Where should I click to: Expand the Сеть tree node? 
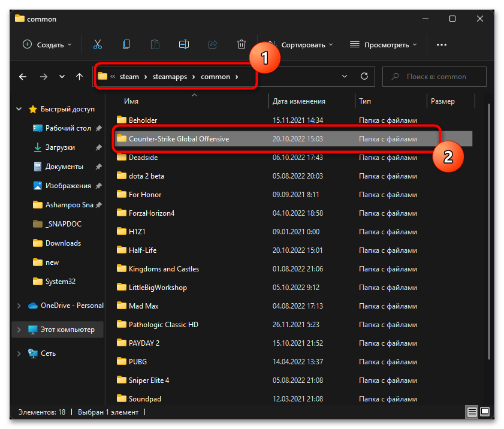click(19, 354)
